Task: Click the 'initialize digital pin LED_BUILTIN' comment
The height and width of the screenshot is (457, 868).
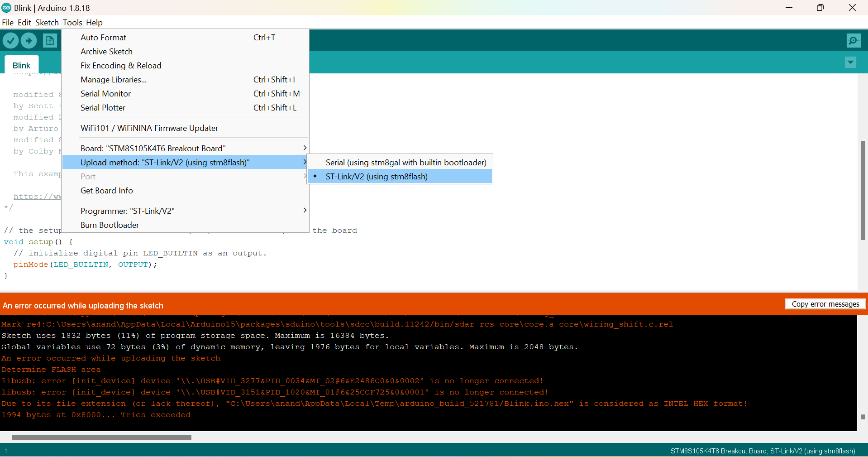Action: point(140,253)
